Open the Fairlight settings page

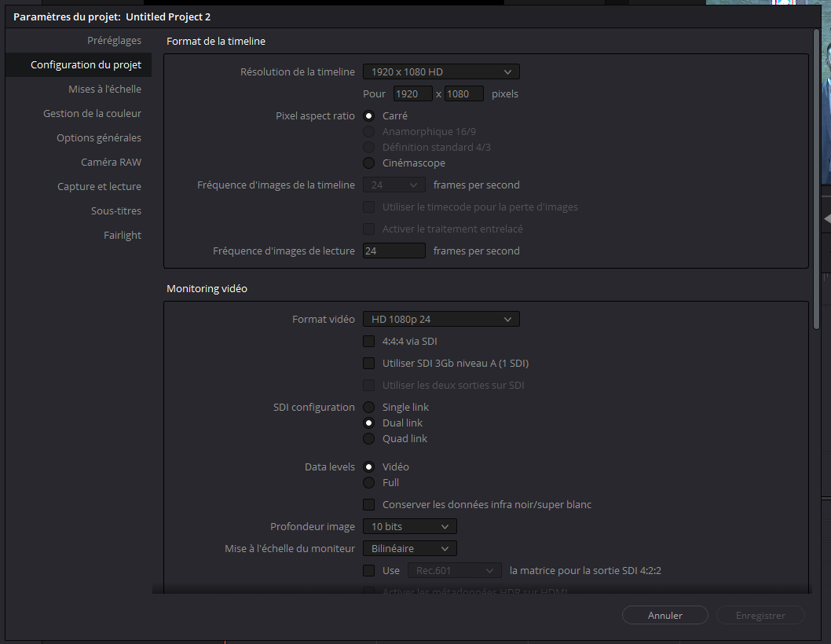pyautogui.click(x=123, y=235)
